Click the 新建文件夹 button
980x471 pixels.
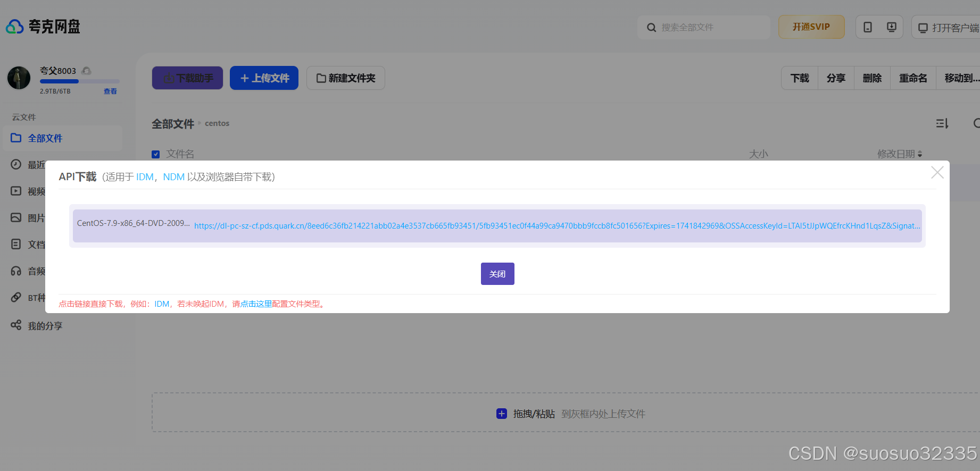point(346,78)
